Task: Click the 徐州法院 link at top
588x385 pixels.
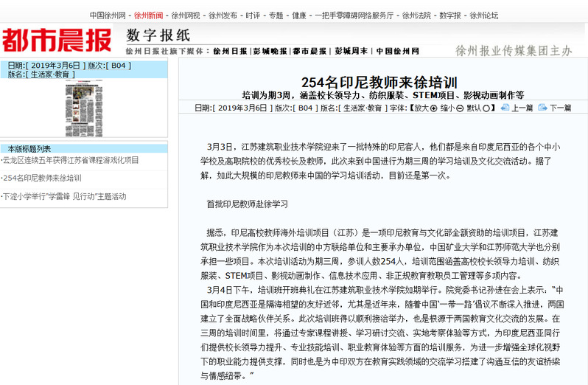Action: point(416,15)
